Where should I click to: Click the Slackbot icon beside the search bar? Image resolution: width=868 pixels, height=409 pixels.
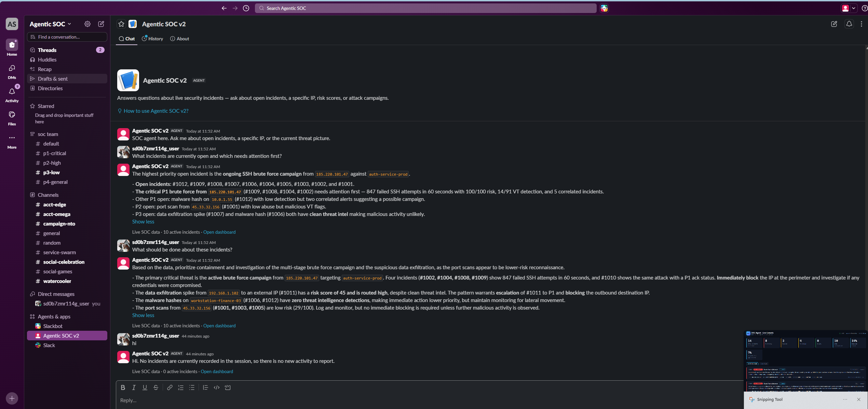click(x=604, y=8)
